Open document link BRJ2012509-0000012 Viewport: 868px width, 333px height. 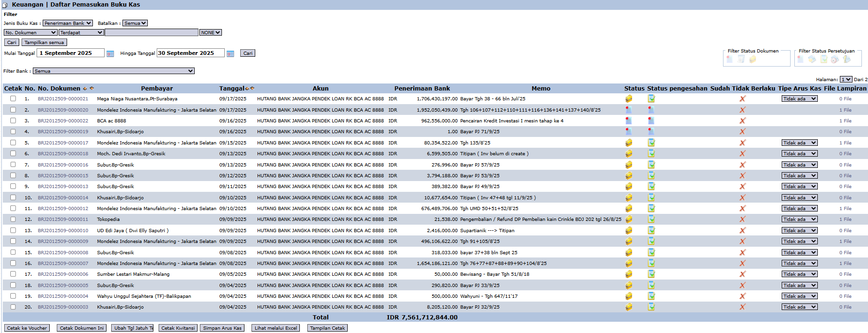tap(63, 208)
